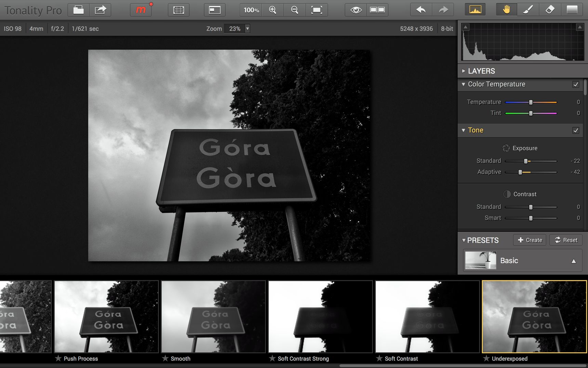
Task: Zoom in with the magnifier plus icon
Action: (x=273, y=10)
